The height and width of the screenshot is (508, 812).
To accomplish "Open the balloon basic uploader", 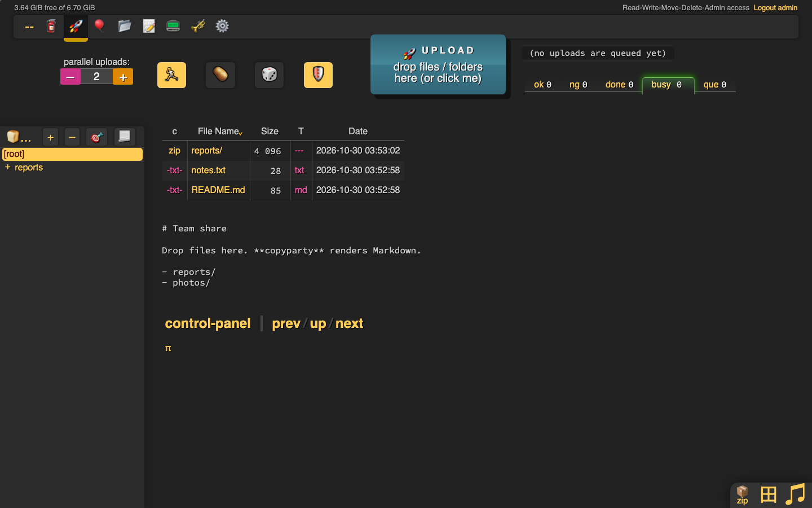I will click(100, 27).
